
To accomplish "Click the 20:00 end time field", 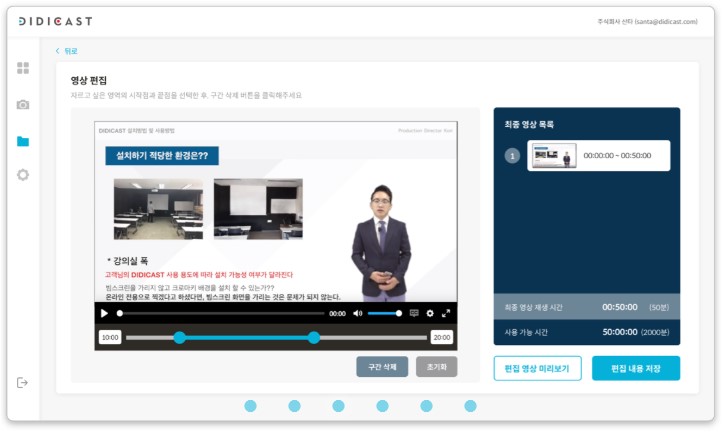I will [442, 337].
